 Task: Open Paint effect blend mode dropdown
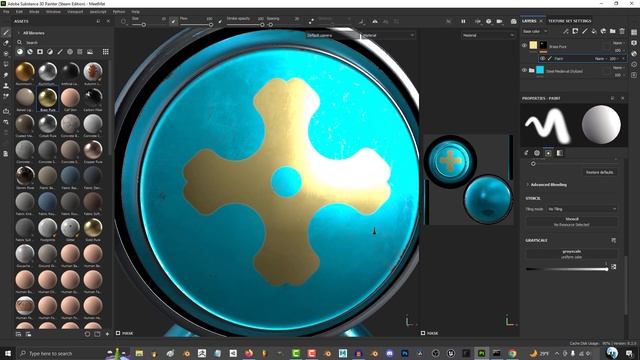600,59
